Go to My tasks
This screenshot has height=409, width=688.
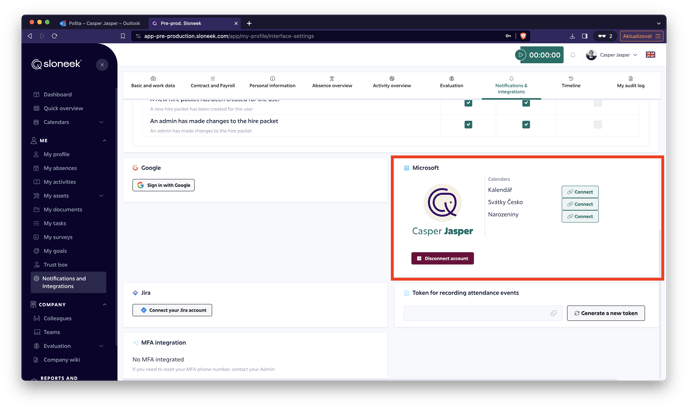[x=54, y=223]
